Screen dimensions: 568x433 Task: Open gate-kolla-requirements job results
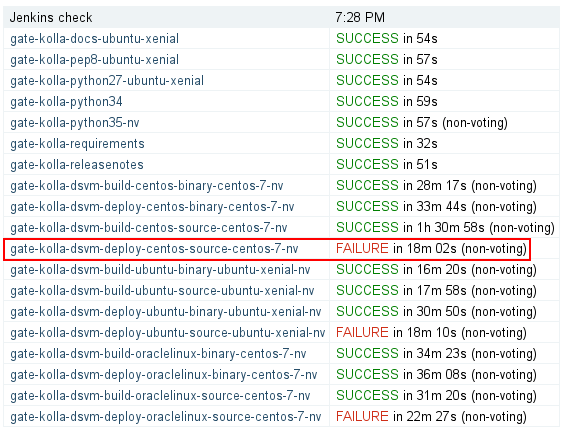tap(77, 143)
